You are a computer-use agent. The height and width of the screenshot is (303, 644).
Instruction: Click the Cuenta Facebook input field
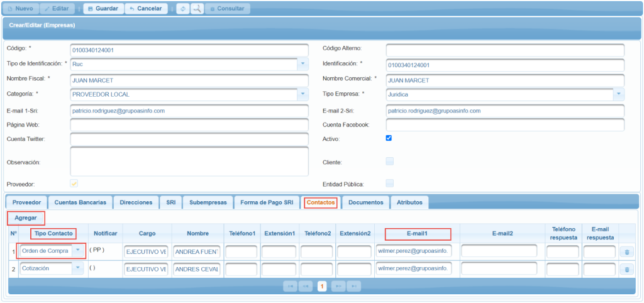(x=505, y=125)
